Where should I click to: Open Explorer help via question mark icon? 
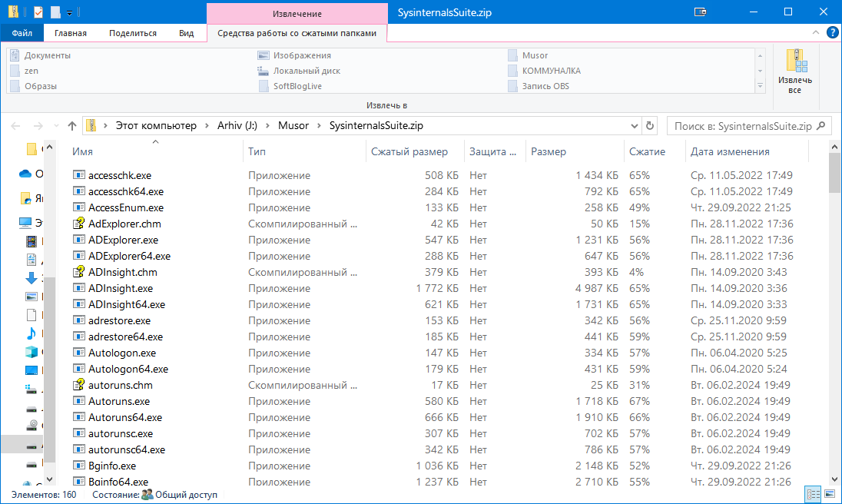tap(832, 33)
